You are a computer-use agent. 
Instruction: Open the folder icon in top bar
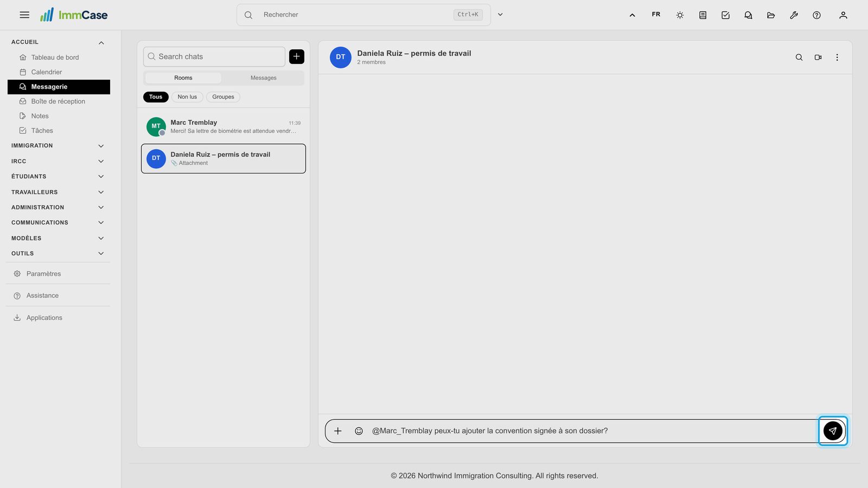pos(771,15)
